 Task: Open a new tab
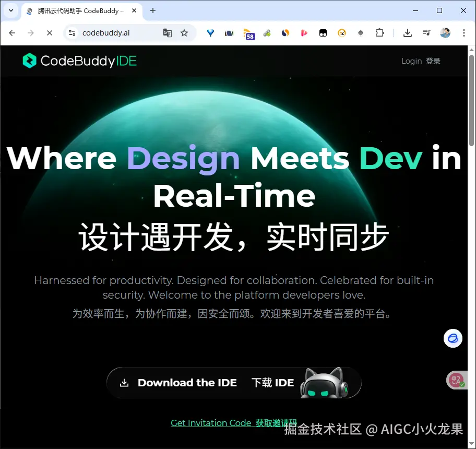(x=153, y=10)
